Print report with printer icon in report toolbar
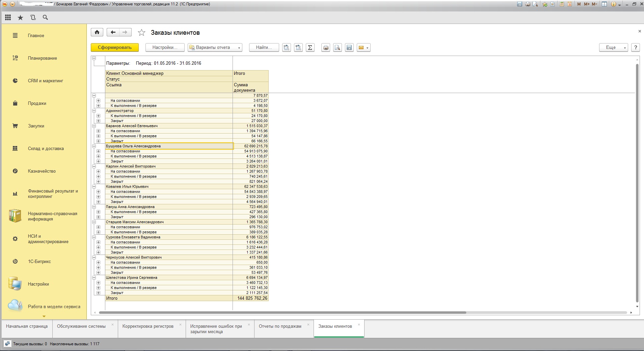Screen dimensions: 644x351 [x=326, y=48]
